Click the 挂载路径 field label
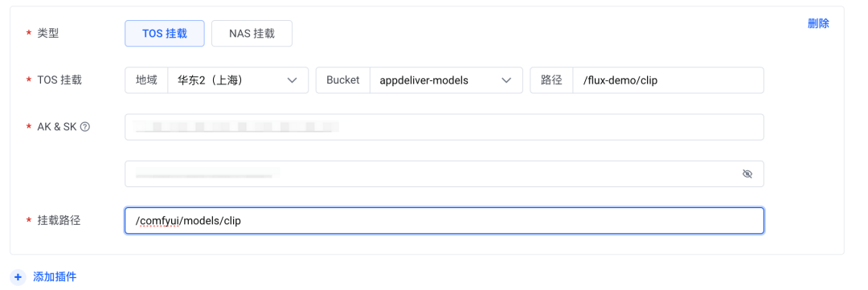The height and width of the screenshot is (290, 868). pos(59,220)
